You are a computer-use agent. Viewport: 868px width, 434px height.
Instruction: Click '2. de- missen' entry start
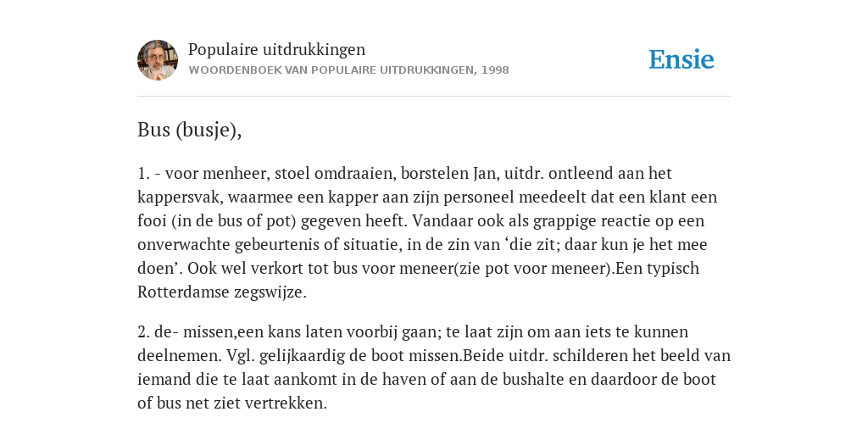click(x=186, y=331)
